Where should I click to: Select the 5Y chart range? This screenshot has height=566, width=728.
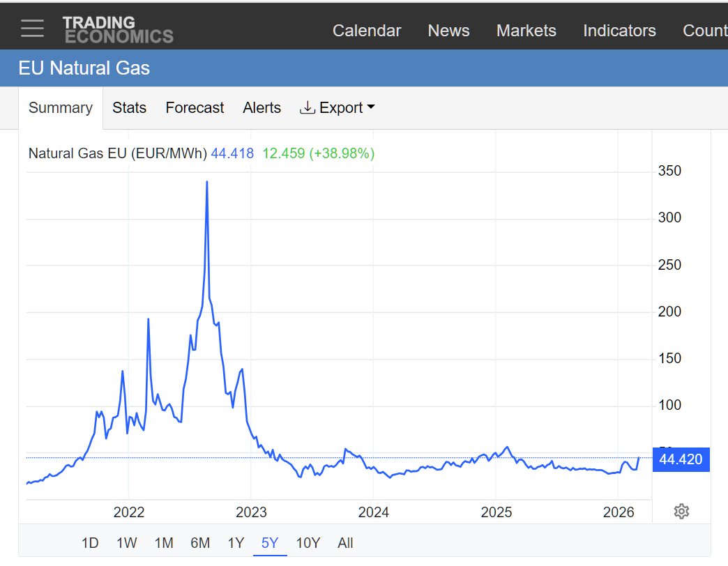(x=270, y=542)
